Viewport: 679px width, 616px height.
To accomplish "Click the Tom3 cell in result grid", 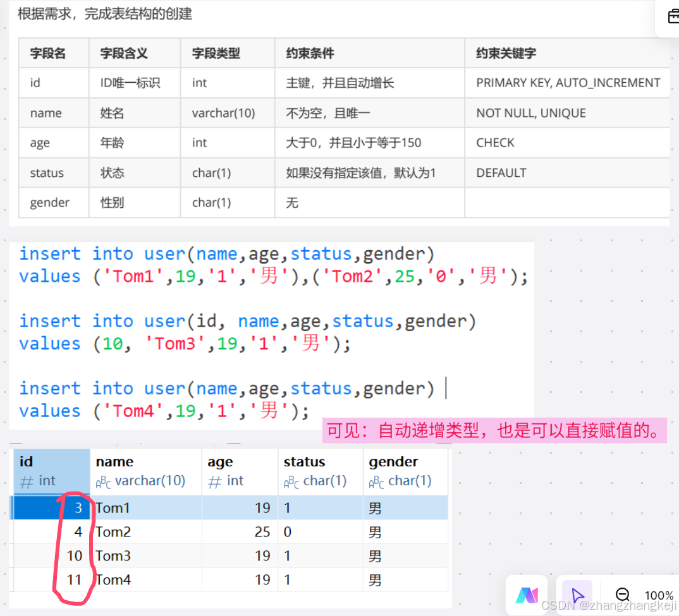I will (x=145, y=555).
